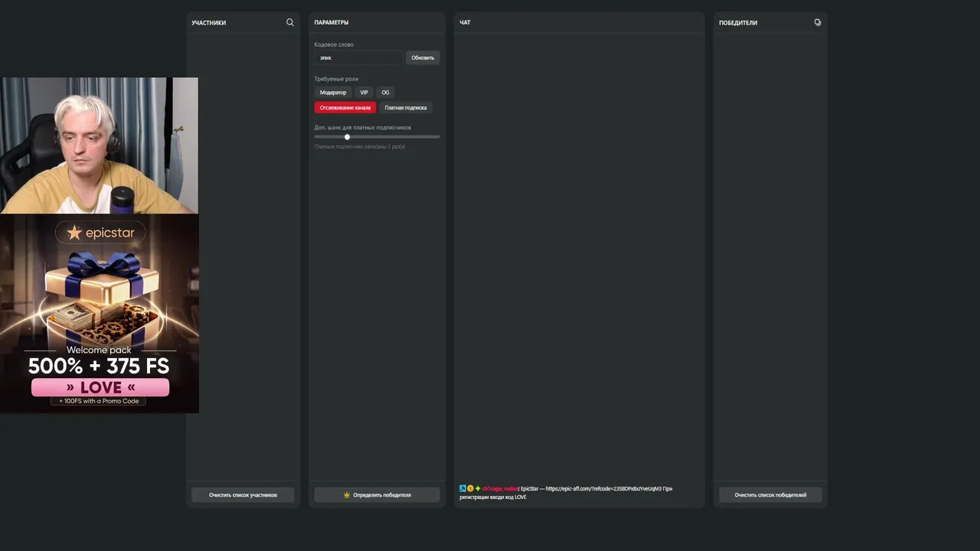Click Определить победителя button
980x551 pixels.
point(377,495)
